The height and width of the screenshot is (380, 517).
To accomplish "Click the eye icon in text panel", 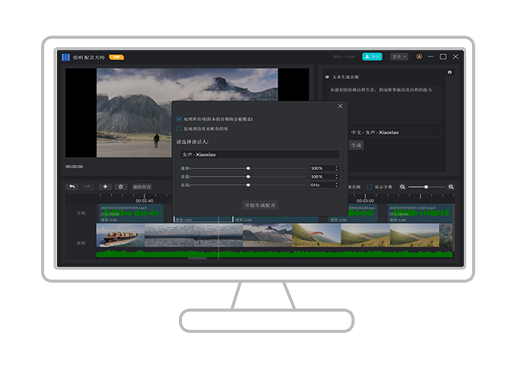I will pyautogui.click(x=450, y=72).
